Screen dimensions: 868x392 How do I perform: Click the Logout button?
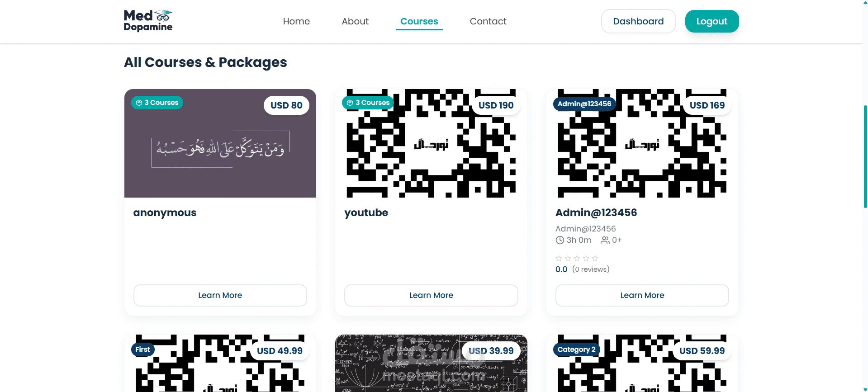pos(712,21)
